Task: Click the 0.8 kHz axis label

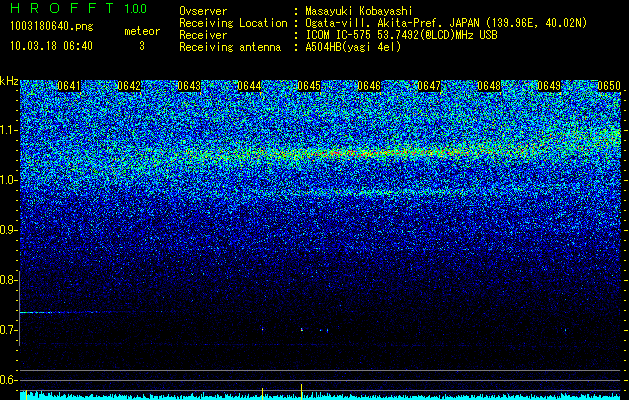Action: coord(8,280)
